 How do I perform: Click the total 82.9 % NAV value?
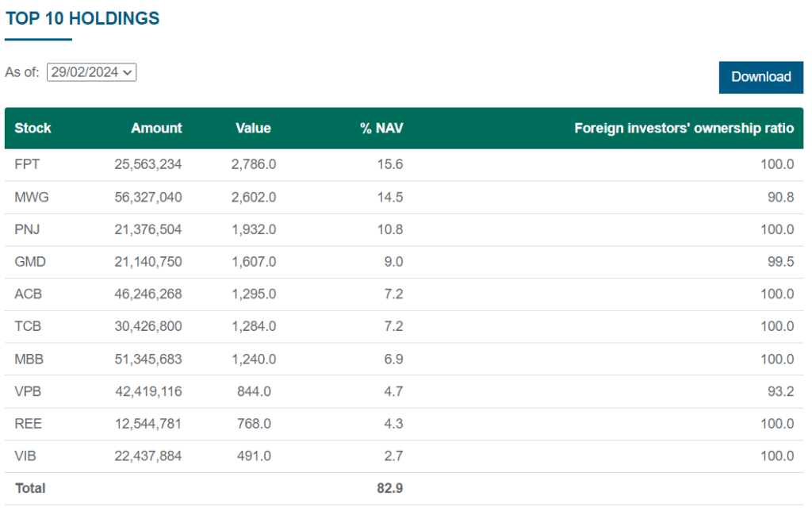click(x=390, y=488)
